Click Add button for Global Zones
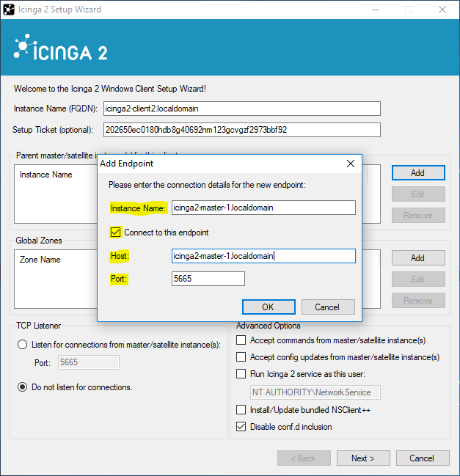 click(x=418, y=257)
